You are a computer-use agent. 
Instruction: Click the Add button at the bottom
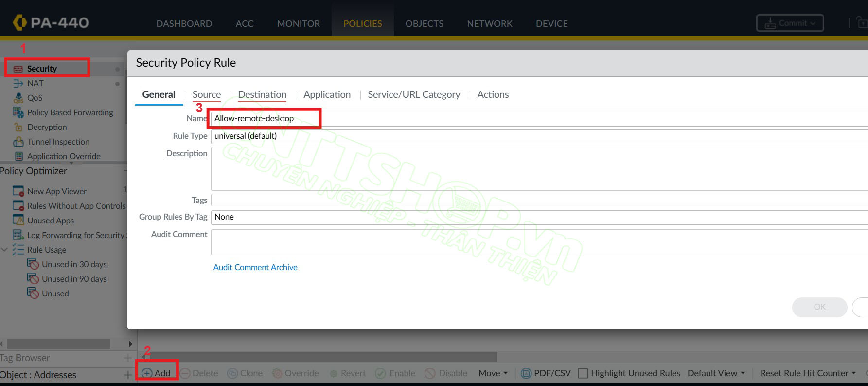coord(157,373)
